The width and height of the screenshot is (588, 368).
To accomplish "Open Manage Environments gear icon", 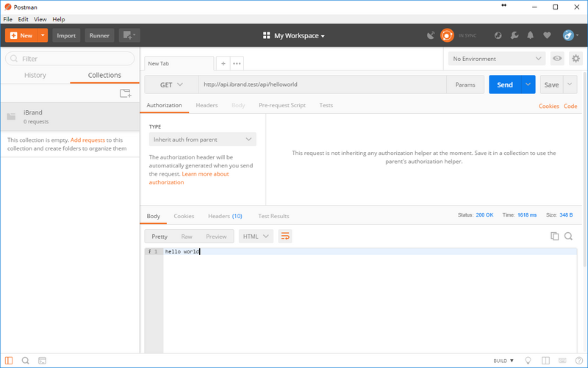I will click(x=576, y=59).
